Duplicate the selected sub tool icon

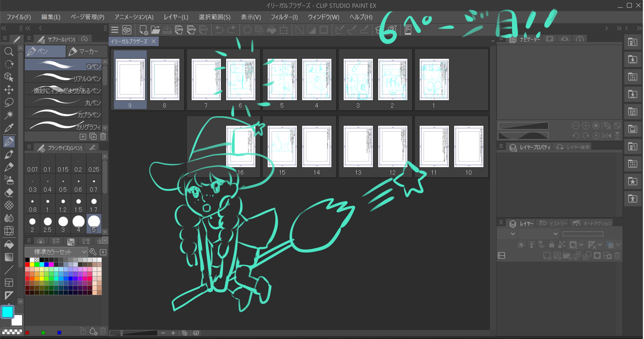click(x=93, y=136)
